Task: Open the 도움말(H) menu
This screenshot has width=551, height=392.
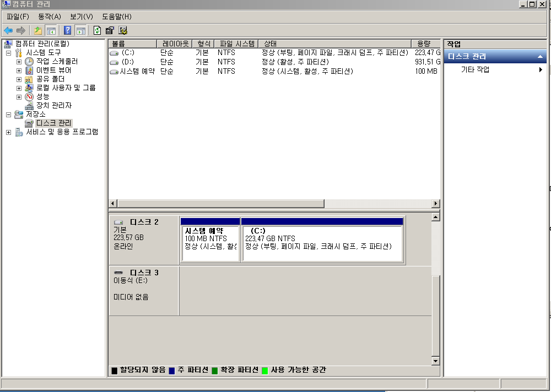Action: click(x=117, y=17)
